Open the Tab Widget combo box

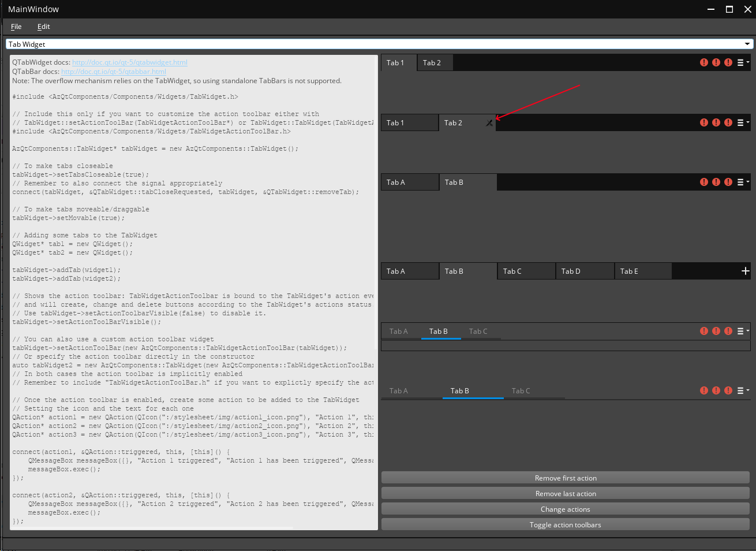pos(378,43)
